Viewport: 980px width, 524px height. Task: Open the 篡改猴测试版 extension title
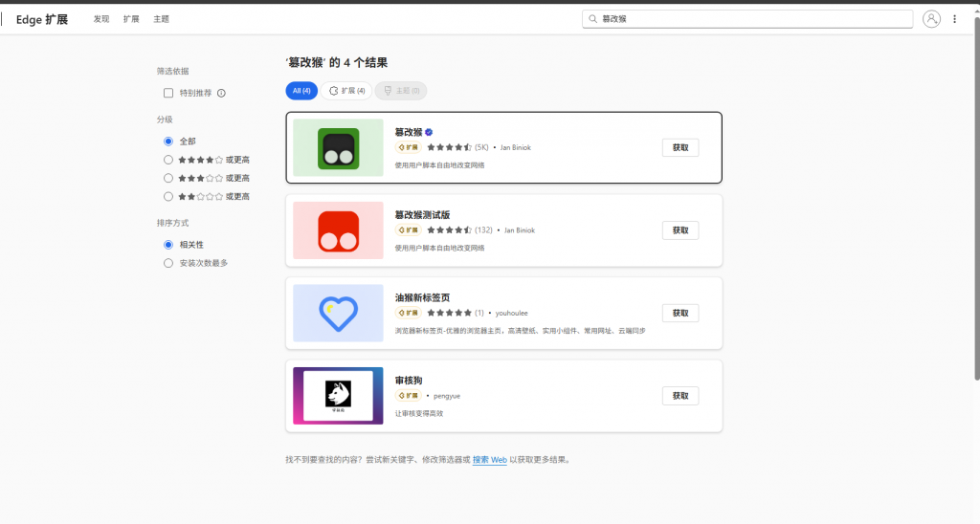pyautogui.click(x=422, y=215)
